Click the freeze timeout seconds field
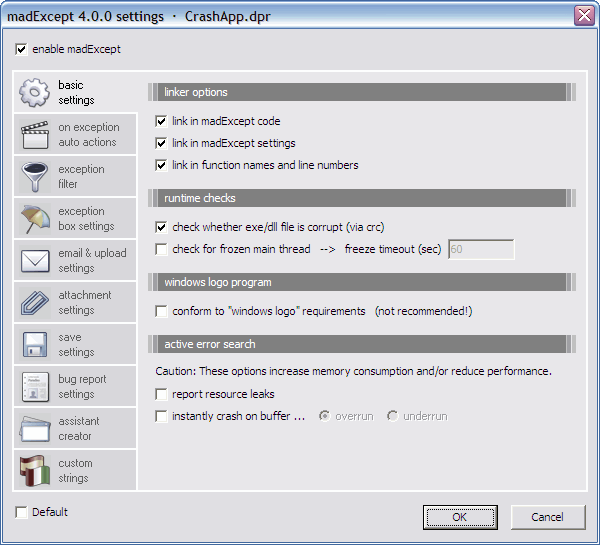 (x=480, y=249)
